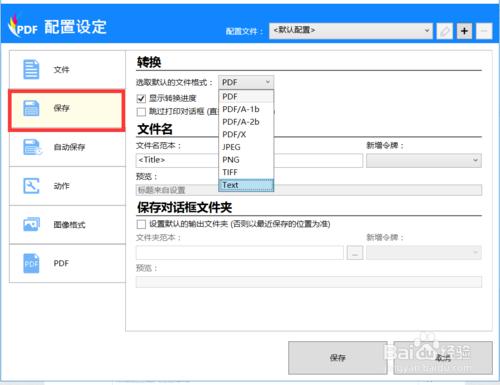
Task: Click the save disk icon in sidebar
Action: (x=31, y=108)
